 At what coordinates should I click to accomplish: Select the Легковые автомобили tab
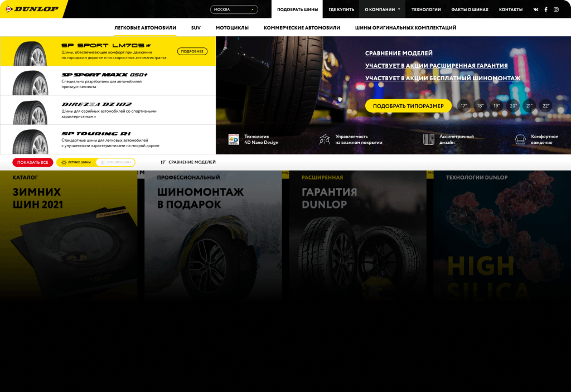pyautogui.click(x=146, y=28)
